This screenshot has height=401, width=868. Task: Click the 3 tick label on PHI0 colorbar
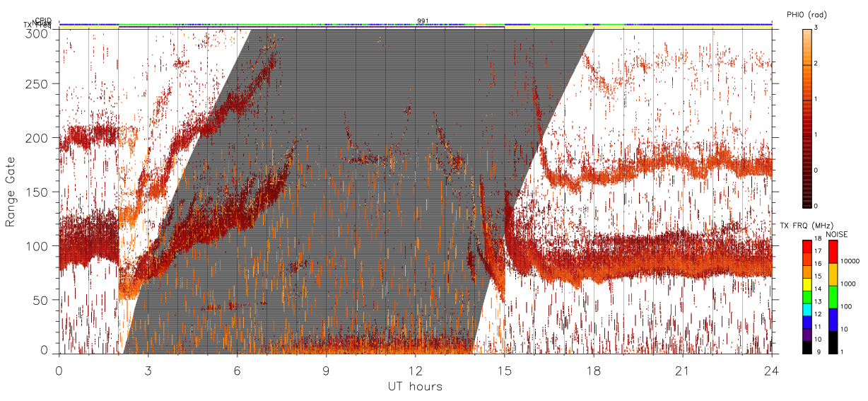[816, 28]
